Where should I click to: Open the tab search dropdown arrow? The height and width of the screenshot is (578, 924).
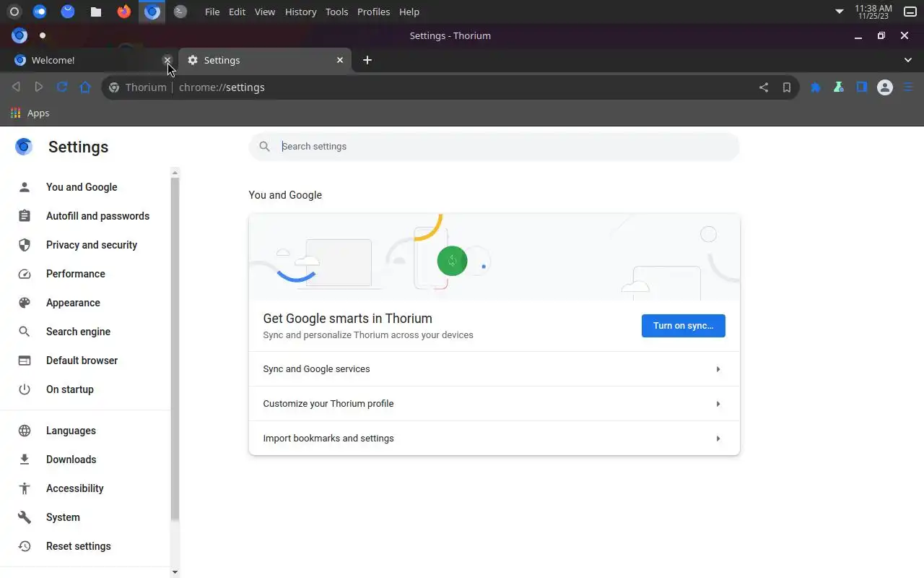click(908, 60)
